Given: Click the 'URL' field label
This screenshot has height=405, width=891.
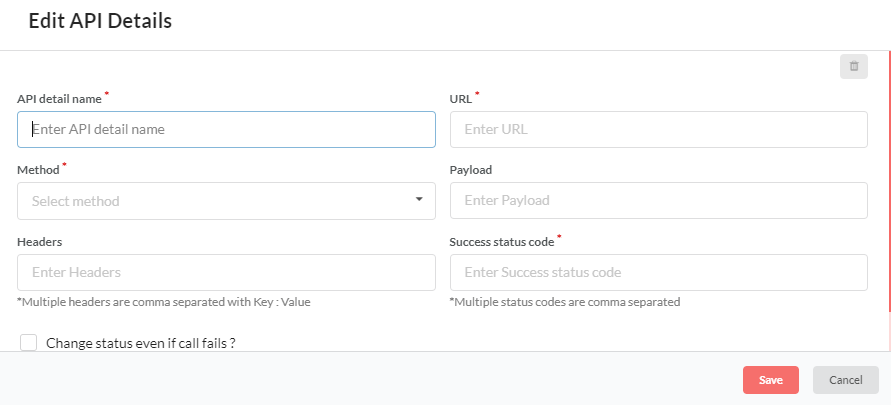Looking at the screenshot, I should tap(461, 99).
